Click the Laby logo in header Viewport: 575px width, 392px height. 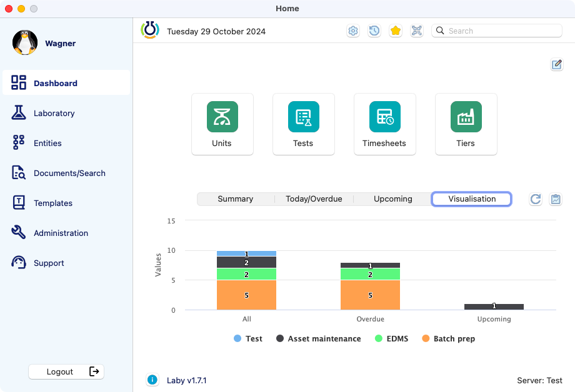pyautogui.click(x=150, y=30)
